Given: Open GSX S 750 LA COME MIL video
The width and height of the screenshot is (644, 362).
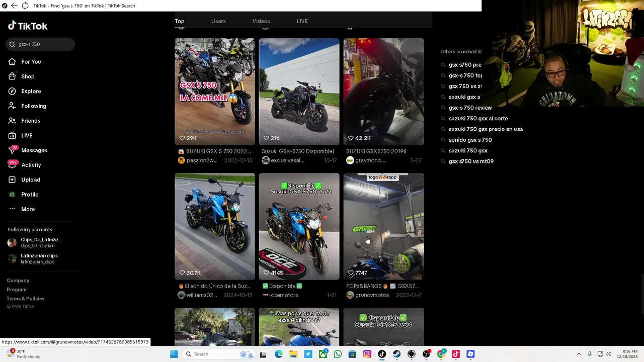Looking at the screenshot, I should 215,92.
